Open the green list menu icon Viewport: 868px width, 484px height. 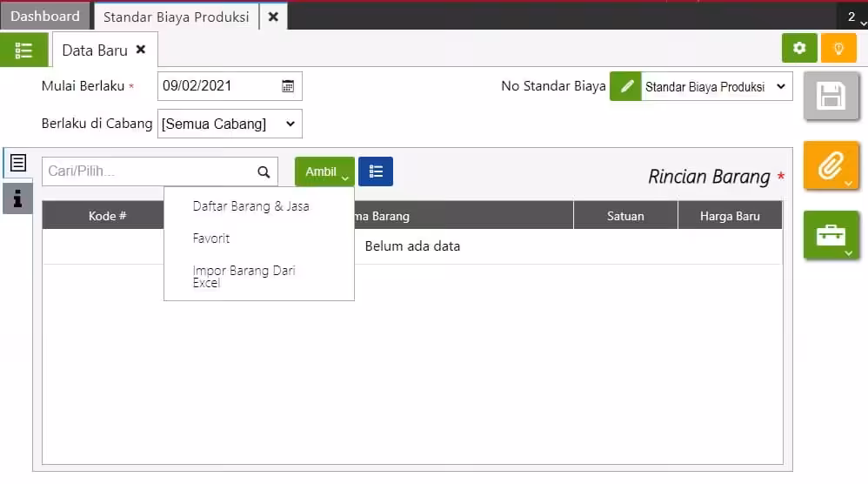23,50
